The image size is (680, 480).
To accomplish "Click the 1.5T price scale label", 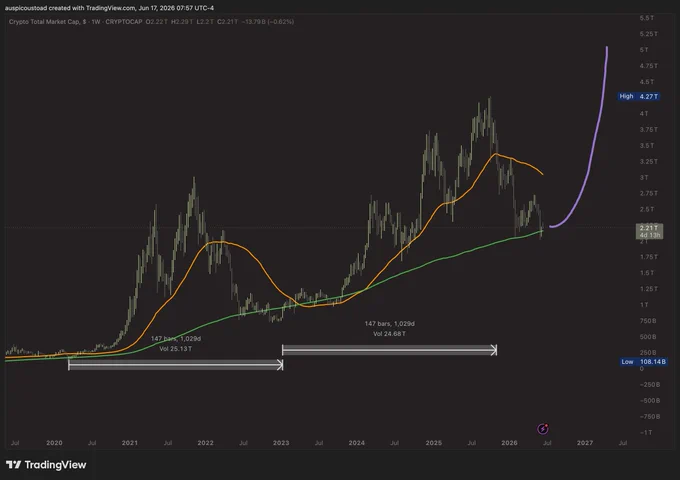I will pos(647,273).
